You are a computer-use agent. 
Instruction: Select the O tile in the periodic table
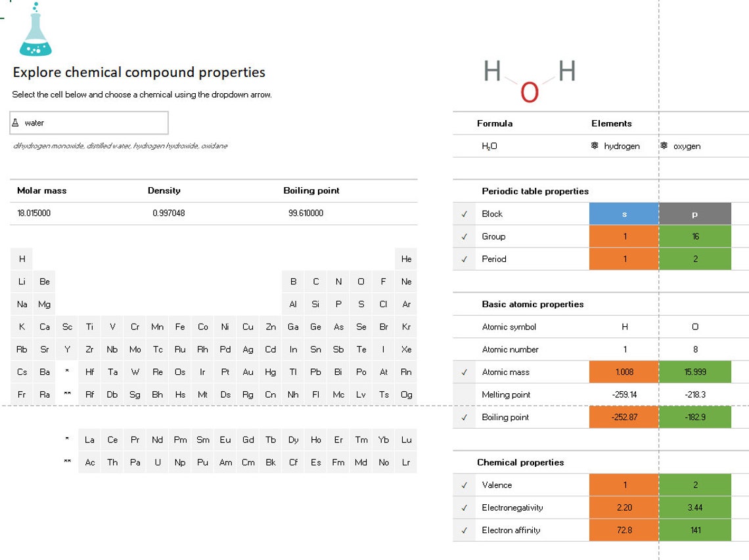pos(361,281)
